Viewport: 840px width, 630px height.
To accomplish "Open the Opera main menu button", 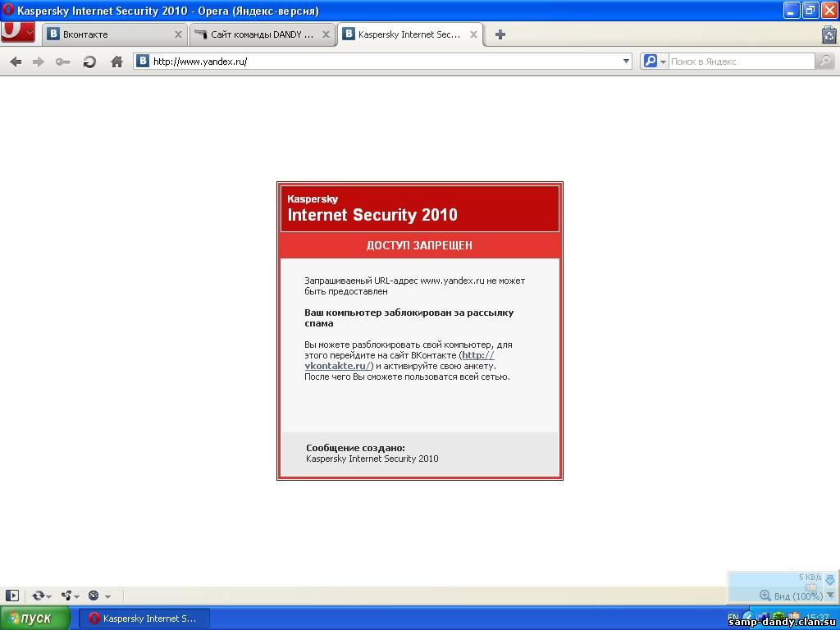I will [x=18, y=32].
